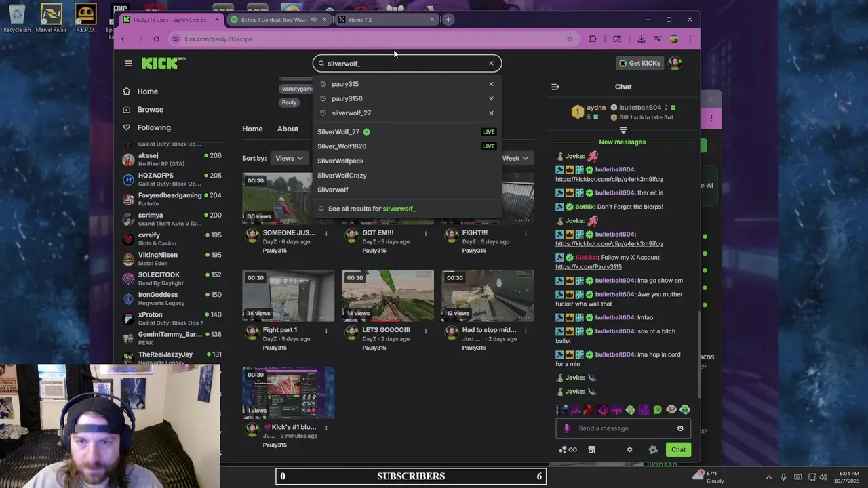Open the Kick's #1 blu... clip thumbnail
868x488 pixels.
pyautogui.click(x=288, y=393)
